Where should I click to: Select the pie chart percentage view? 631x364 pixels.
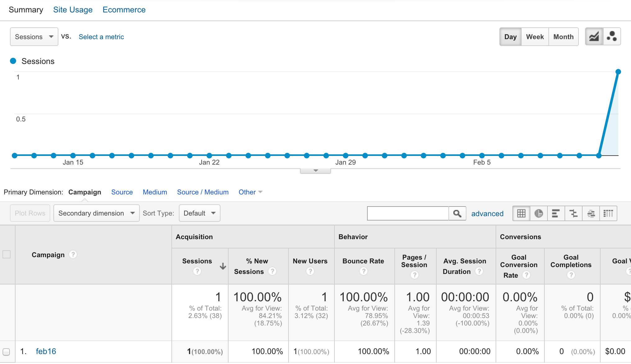[x=538, y=213]
